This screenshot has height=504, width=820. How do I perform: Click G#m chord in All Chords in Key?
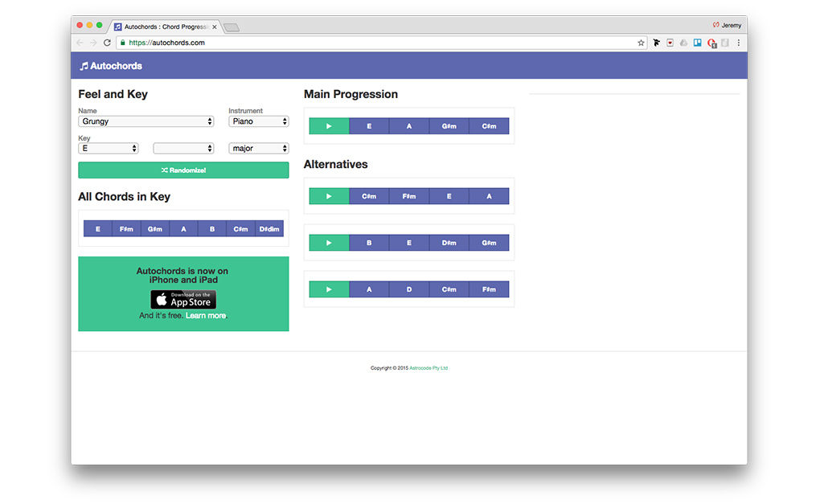155,229
